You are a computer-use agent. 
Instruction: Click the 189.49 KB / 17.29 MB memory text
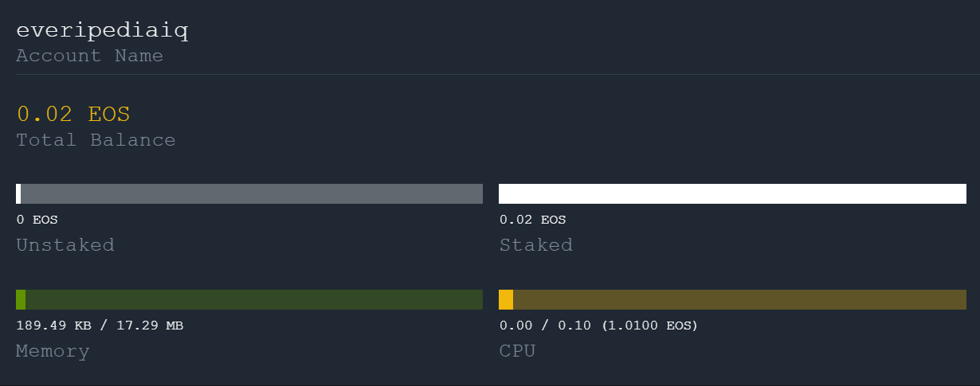(x=100, y=326)
